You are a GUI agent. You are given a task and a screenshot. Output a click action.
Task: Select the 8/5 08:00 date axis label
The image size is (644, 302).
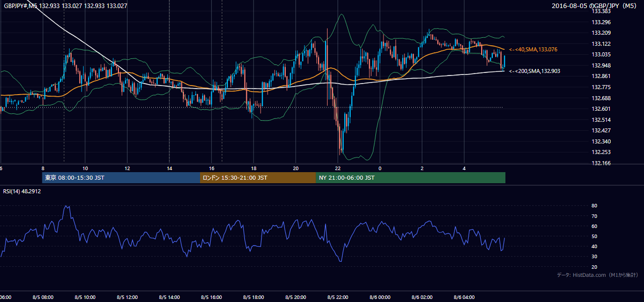click(x=43, y=297)
